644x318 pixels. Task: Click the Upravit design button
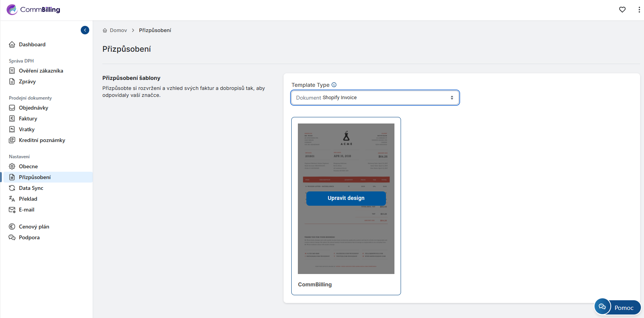coord(346,198)
